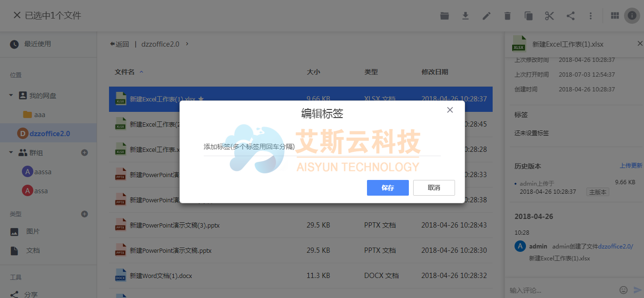Collapse the 群组 tree section
Image resolution: width=644 pixels, height=298 pixels.
click(11, 153)
